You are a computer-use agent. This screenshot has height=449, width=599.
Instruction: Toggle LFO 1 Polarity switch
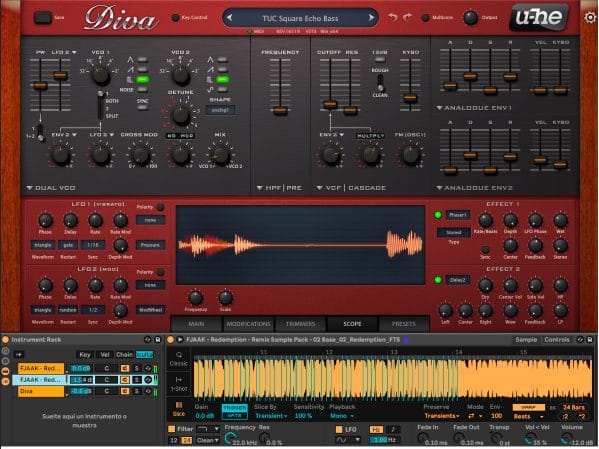(x=160, y=207)
